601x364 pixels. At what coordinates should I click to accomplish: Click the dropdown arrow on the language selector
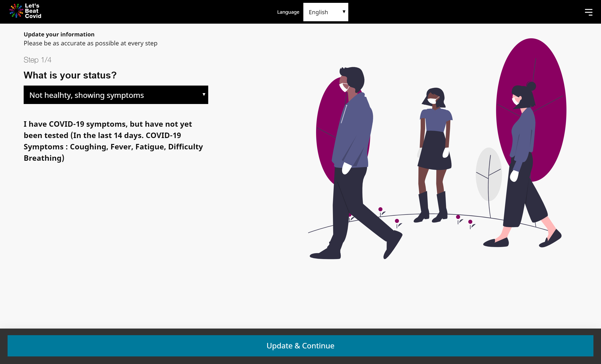click(344, 12)
